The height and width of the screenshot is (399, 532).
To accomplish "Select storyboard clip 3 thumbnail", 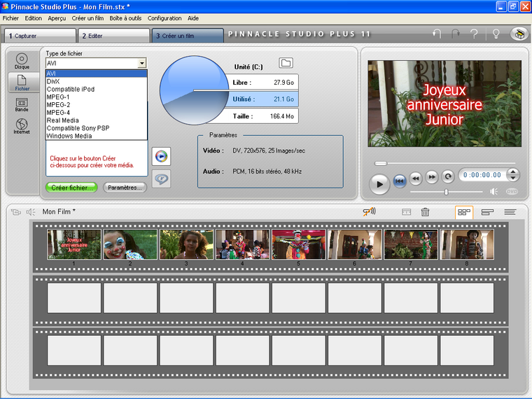I will pos(187,244).
